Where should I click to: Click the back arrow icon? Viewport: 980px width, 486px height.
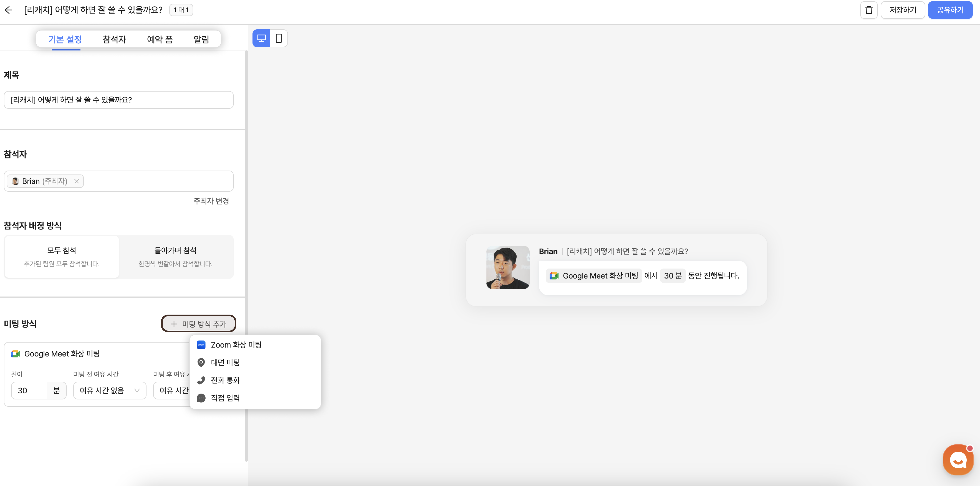pos(8,10)
